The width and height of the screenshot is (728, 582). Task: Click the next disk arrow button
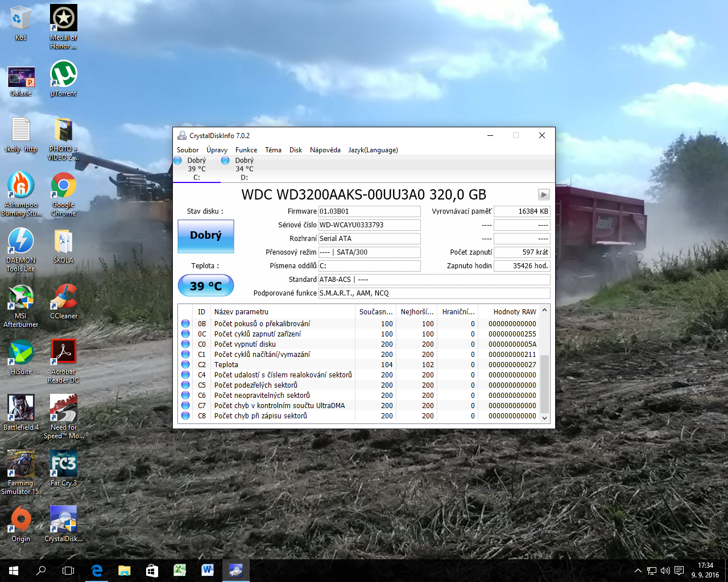coord(544,194)
